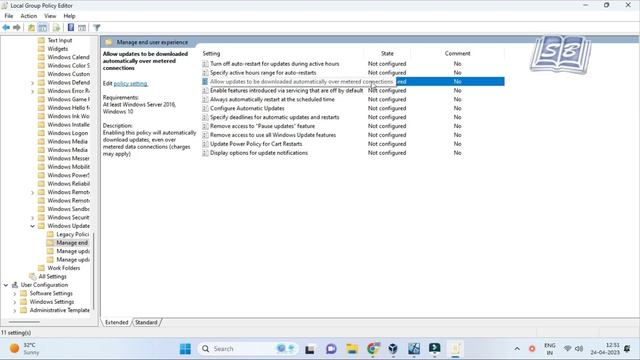Expand Windows Settings under User Configuration
640x360 pixels.
coord(15,302)
